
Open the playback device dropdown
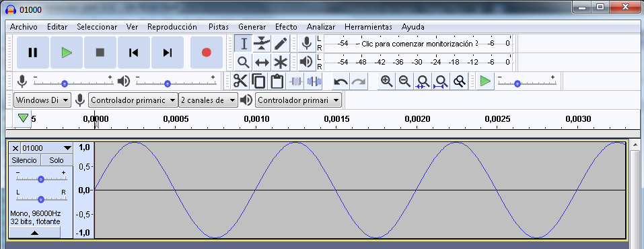click(298, 100)
